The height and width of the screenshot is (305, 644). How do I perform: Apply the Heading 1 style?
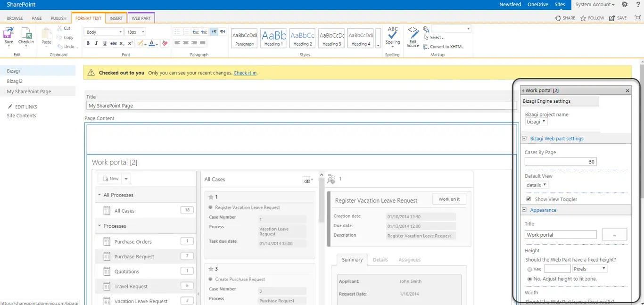273,38
